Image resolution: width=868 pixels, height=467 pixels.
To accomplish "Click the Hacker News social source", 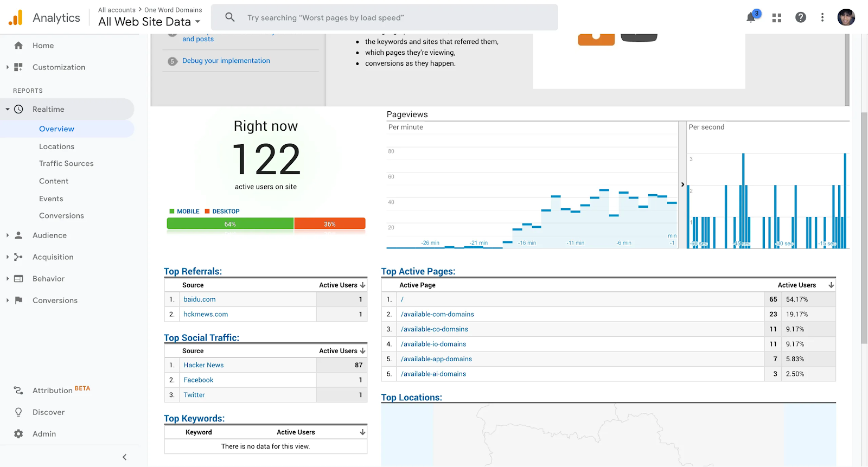I will coord(203,365).
